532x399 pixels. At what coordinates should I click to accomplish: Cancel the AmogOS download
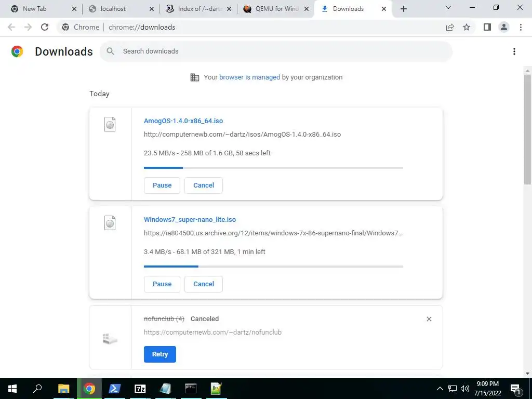(x=204, y=185)
